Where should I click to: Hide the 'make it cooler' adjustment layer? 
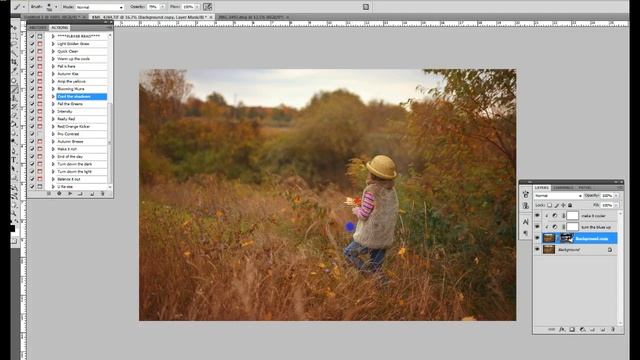click(537, 216)
